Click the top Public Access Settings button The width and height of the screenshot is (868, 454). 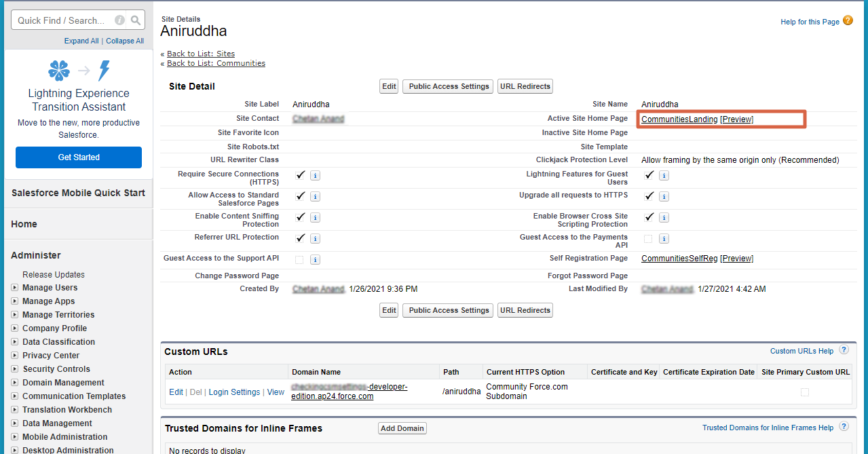[449, 86]
